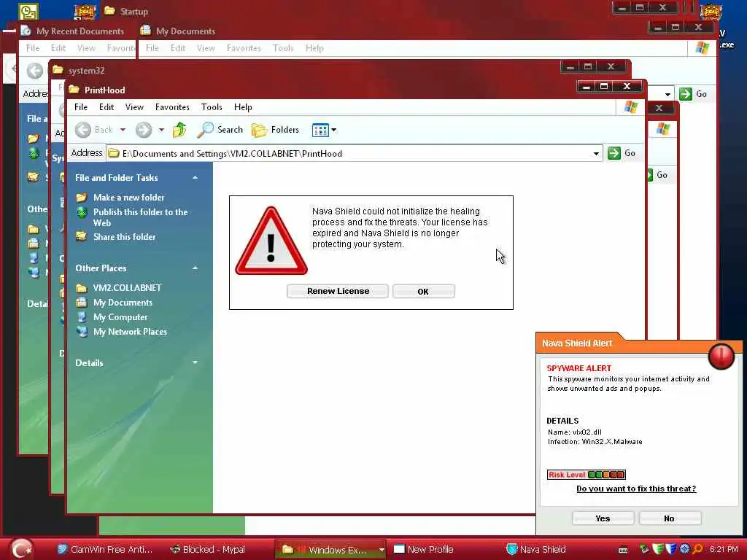Click the Forward arrow icon in PrintHood
Screen dimensions: 747x560
144,130
